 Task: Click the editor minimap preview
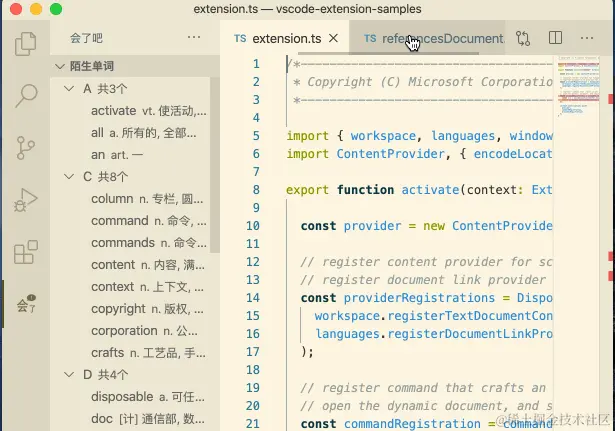click(579, 86)
